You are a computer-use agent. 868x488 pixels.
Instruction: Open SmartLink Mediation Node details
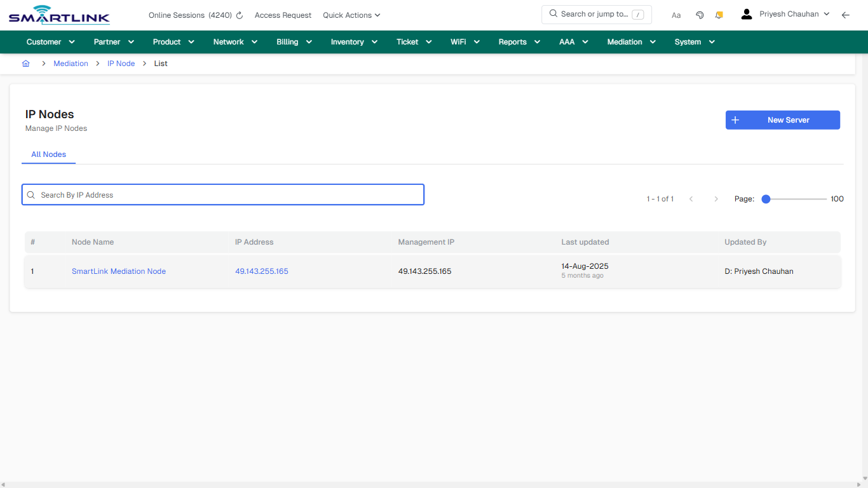118,271
